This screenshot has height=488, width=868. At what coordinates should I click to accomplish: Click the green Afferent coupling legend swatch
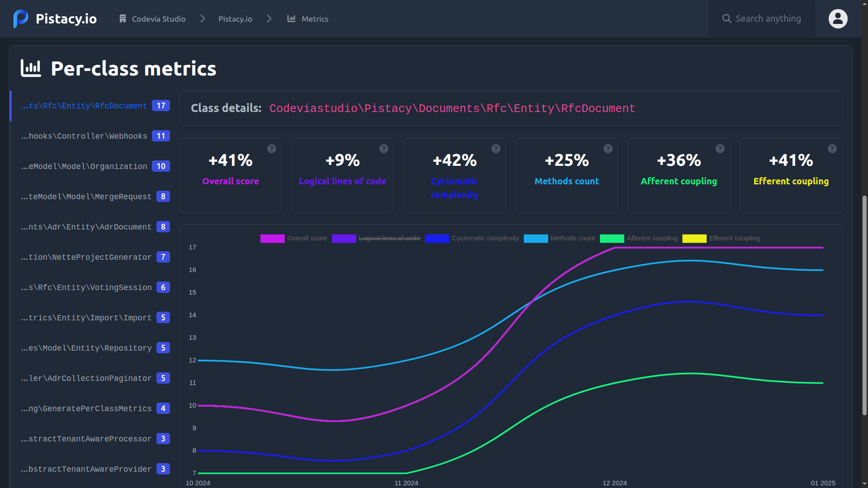[612, 239]
